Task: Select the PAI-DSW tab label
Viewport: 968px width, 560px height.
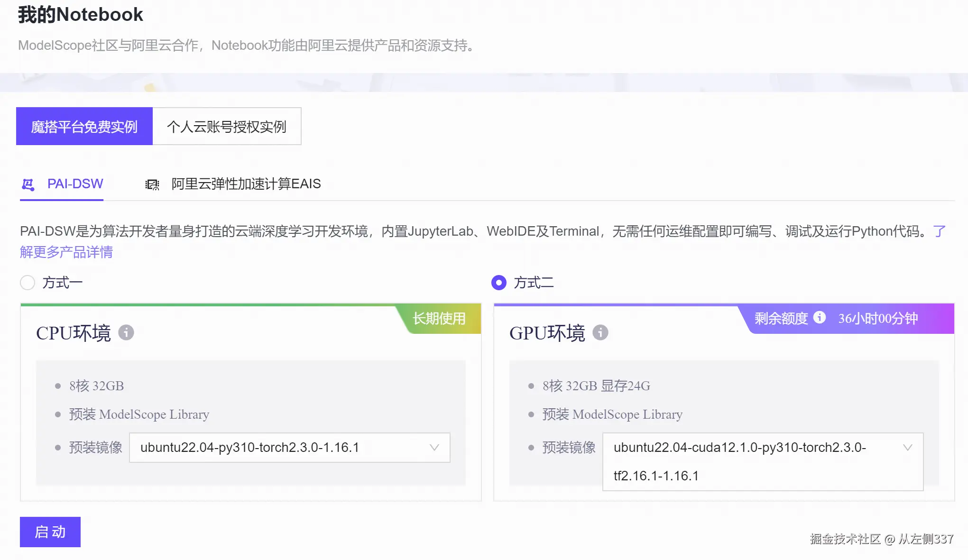Action: click(75, 184)
